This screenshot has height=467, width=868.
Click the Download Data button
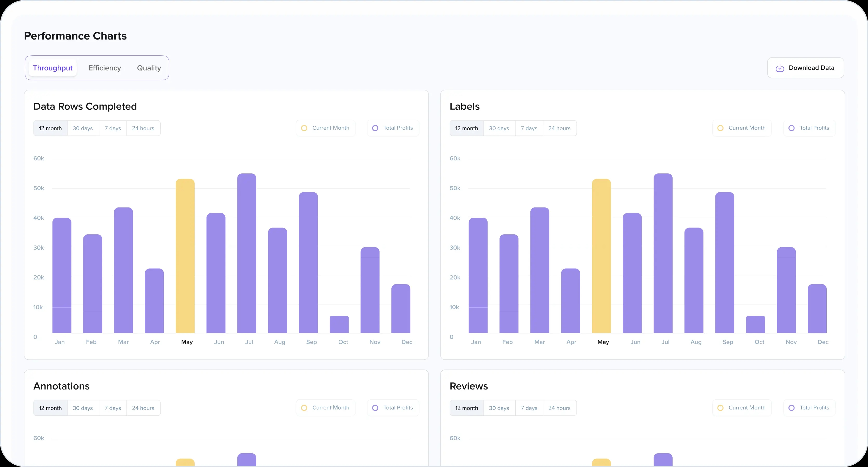point(805,68)
